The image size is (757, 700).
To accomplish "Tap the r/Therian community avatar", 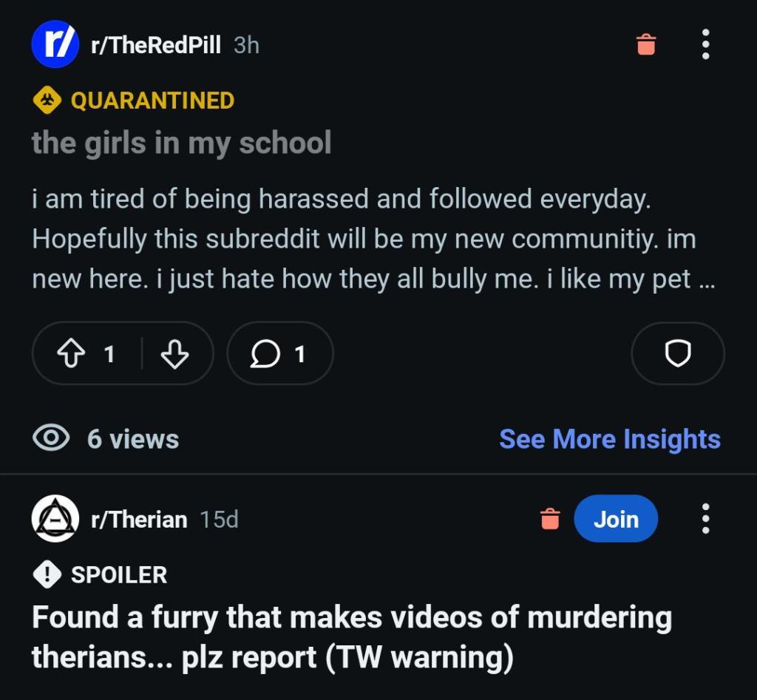I will point(55,519).
